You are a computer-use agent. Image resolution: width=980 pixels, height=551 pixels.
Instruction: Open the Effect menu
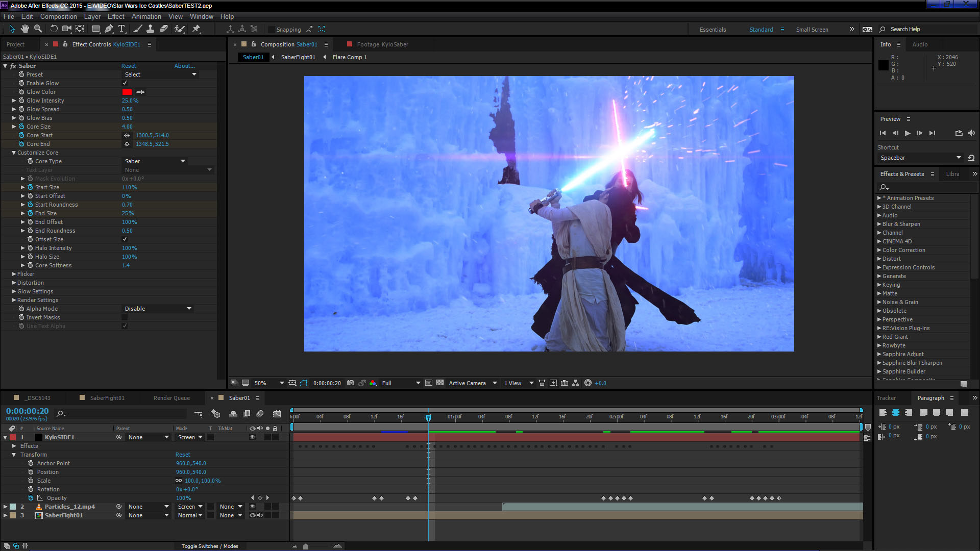116,16
